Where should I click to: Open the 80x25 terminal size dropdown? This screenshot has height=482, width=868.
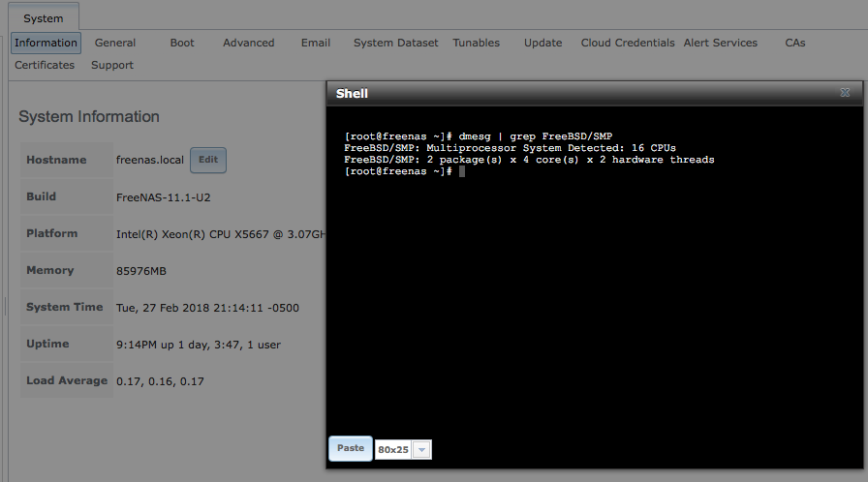(421, 449)
